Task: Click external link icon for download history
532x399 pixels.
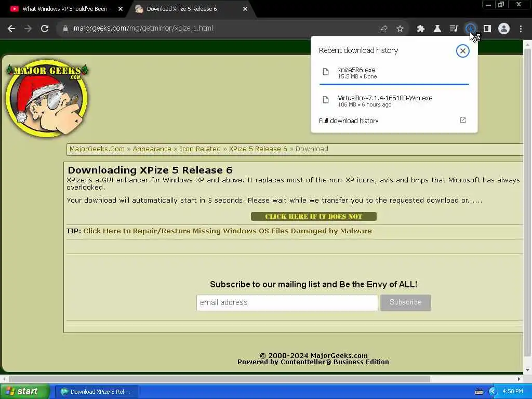Action: click(463, 120)
